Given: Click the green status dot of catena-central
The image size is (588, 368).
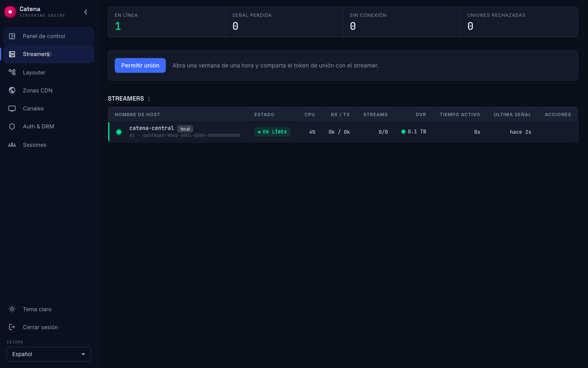Looking at the screenshot, I should pos(119,132).
